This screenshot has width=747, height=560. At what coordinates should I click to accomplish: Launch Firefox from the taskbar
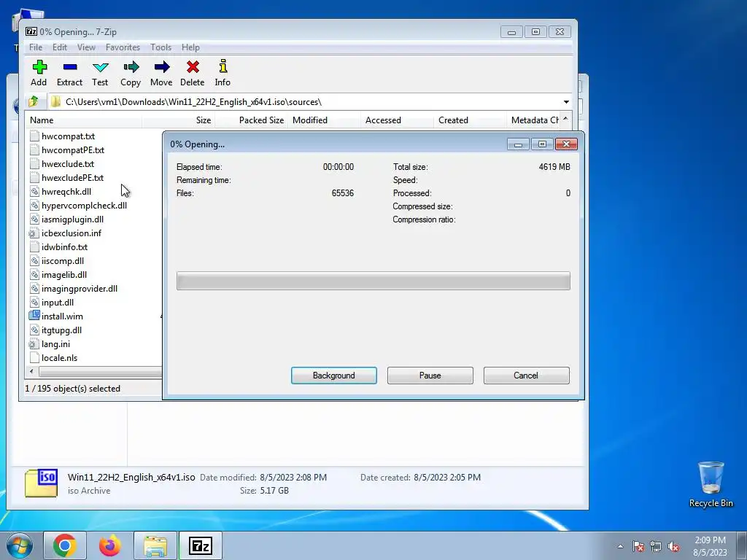(110, 545)
